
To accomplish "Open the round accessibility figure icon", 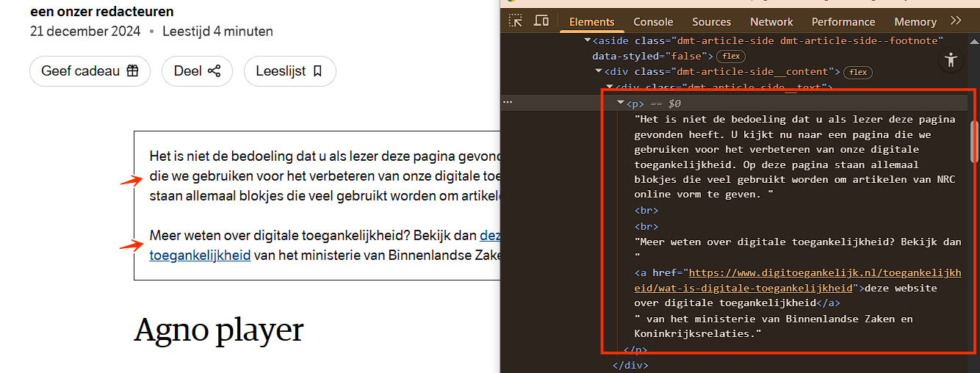I will 951,60.
